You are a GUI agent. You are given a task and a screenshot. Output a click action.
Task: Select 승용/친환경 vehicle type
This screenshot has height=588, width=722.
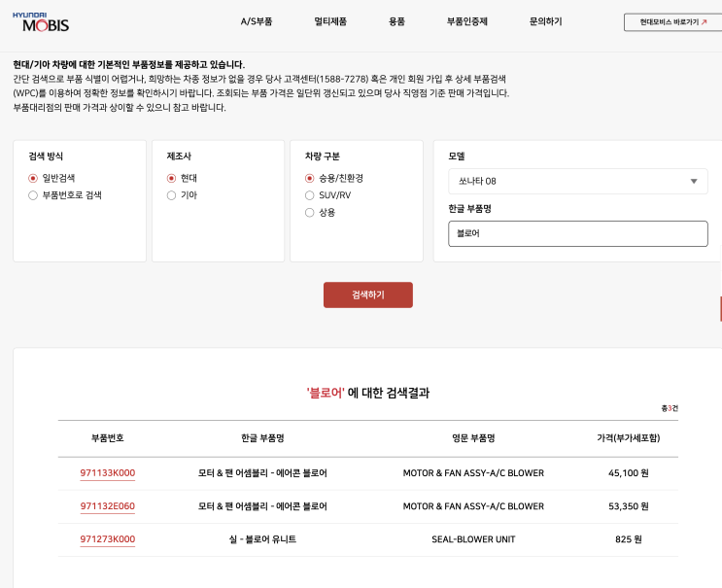pyautogui.click(x=309, y=178)
